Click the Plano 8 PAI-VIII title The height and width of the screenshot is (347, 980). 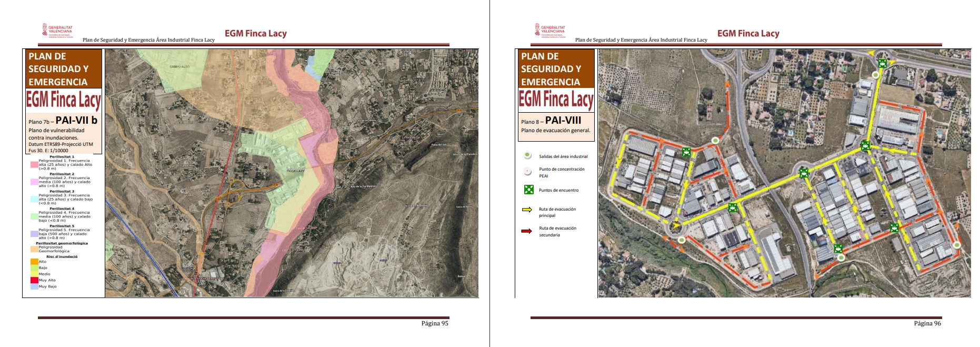pyautogui.click(x=551, y=121)
